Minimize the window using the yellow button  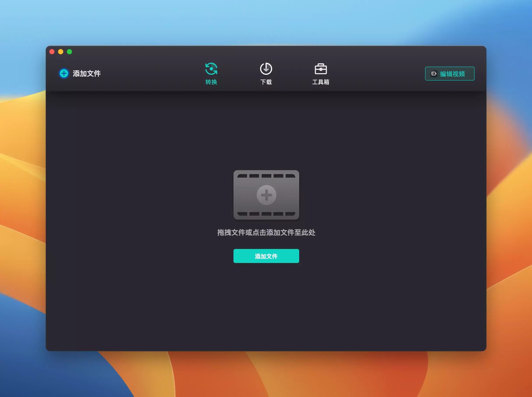click(61, 52)
